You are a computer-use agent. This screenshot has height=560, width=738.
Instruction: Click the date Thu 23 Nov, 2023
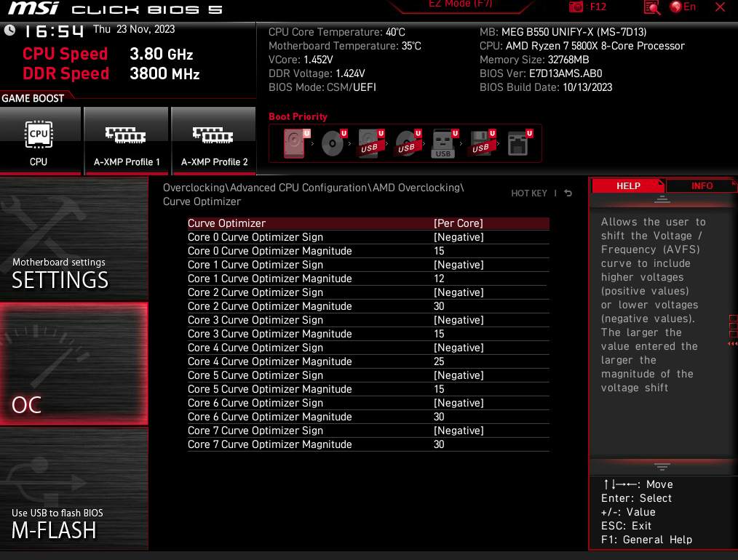click(x=134, y=29)
